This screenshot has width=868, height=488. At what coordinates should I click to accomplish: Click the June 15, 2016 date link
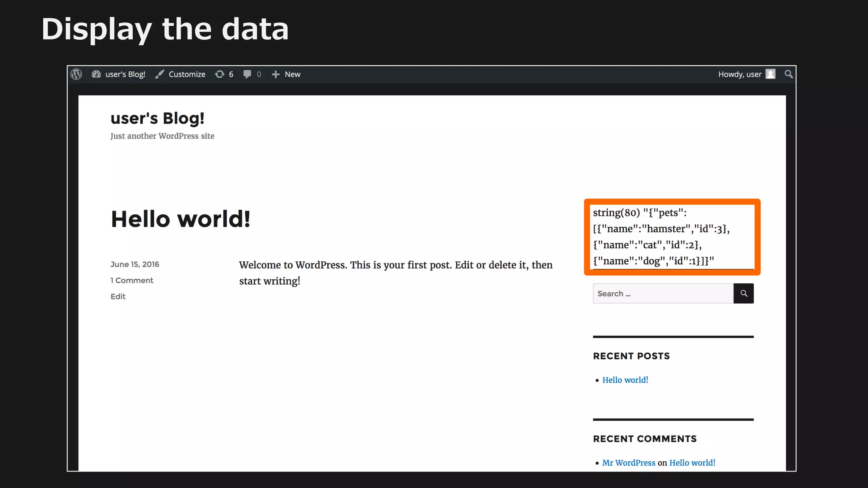[135, 264]
